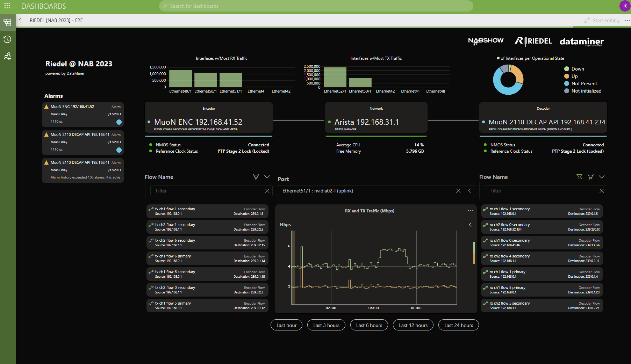The image size is (631, 364).
Task: Toggle the Up legend entry
Action: pyautogui.click(x=571, y=76)
